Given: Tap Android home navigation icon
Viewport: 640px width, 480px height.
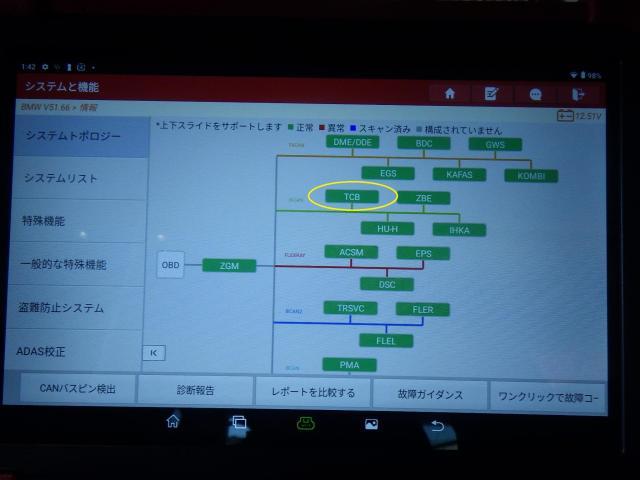Looking at the screenshot, I should click(x=173, y=421).
